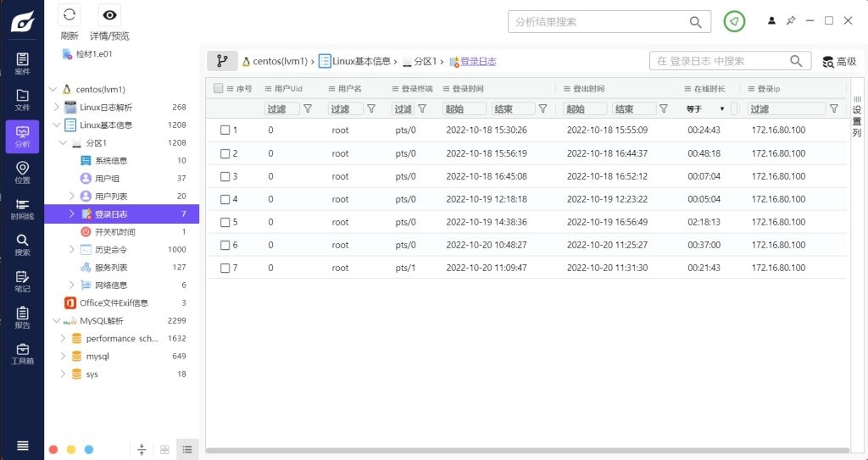
Task: Expand the 历史命令 tree node
Action: tap(71, 250)
